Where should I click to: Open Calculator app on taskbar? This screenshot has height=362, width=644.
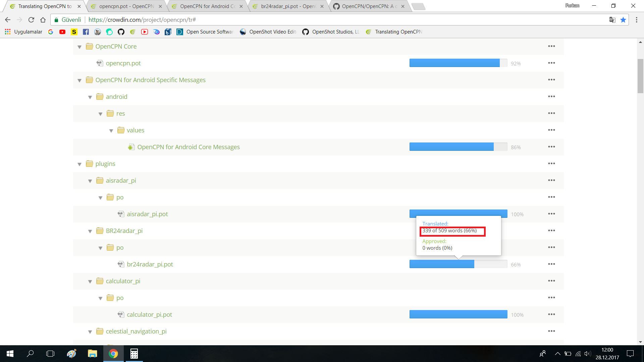pos(134,354)
